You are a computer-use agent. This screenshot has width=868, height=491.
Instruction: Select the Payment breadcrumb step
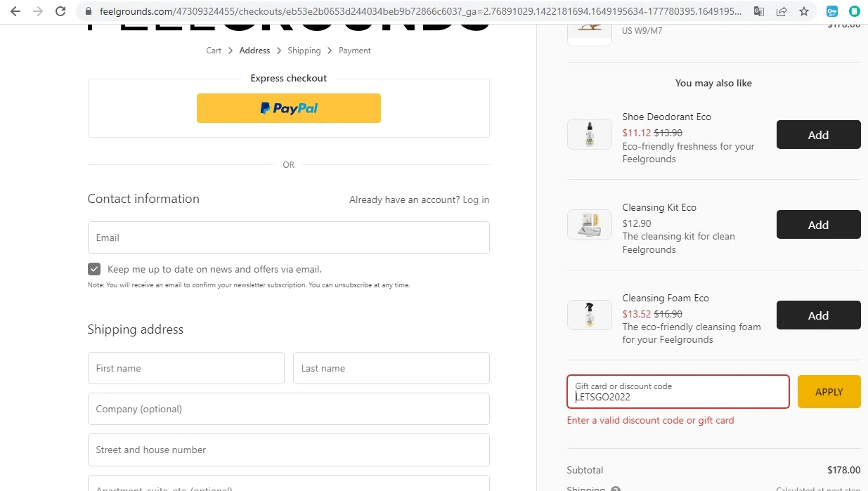355,51
